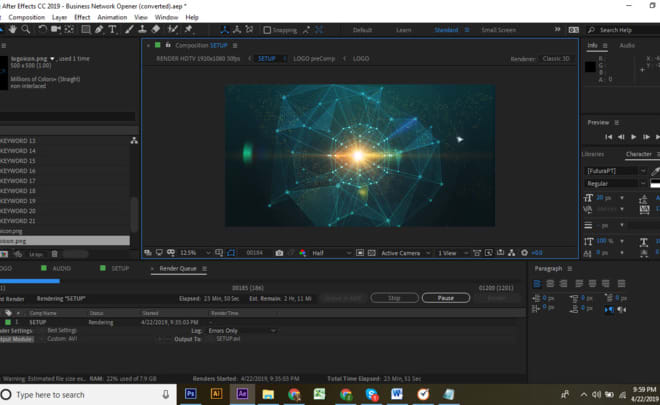Click the Best Settings render link
The image size is (660, 405).
coord(62,330)
